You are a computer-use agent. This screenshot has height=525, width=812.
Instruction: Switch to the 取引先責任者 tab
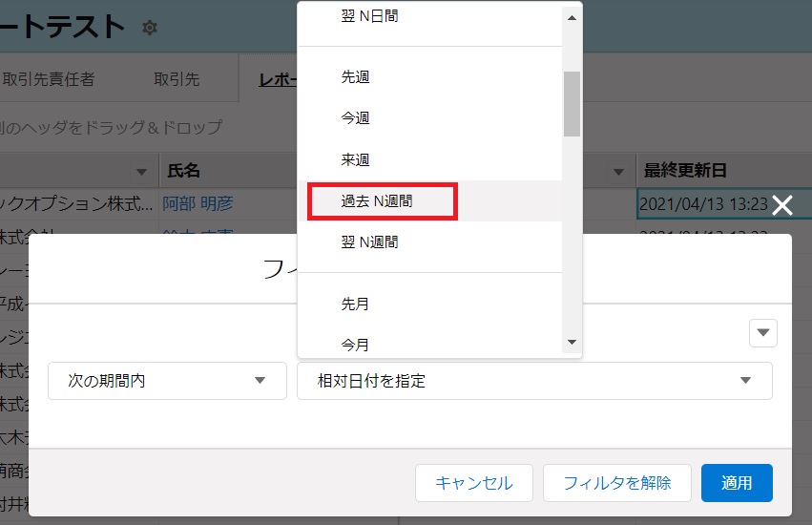click(x=49, y=79)
